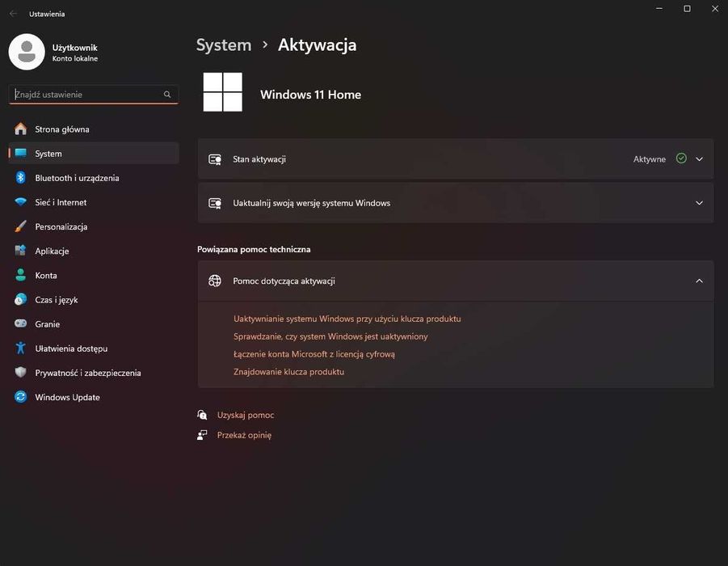Expand the Stan aktywacji chevron
Screen dimensions: 728x566
click(699, 159)
